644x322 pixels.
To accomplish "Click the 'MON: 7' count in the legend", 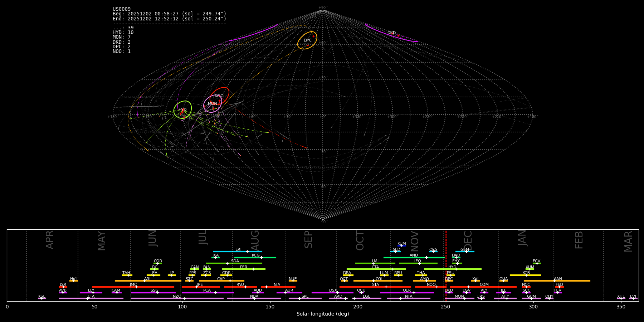I will point(122,37).
